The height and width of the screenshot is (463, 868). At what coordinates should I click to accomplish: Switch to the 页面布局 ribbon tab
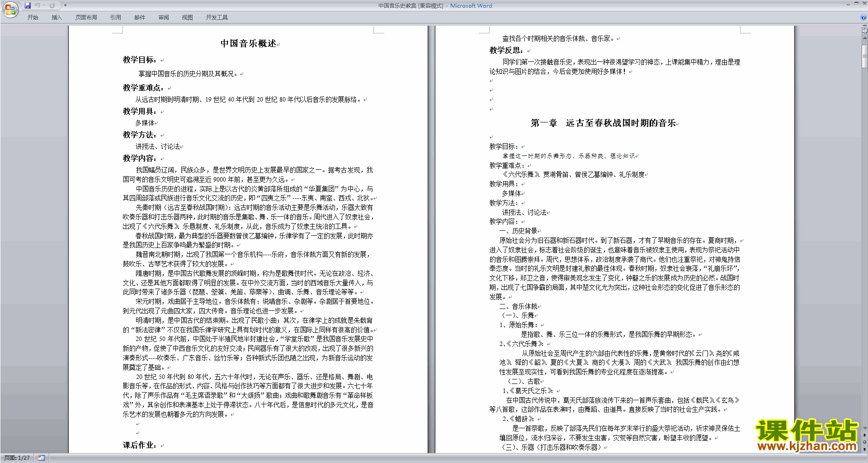pos(86,18)
